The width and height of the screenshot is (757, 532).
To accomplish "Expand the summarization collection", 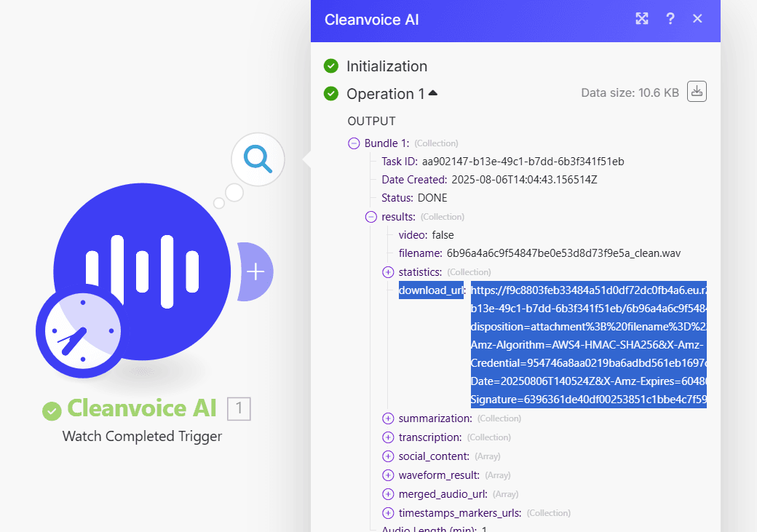I will (x=388, y=418).
